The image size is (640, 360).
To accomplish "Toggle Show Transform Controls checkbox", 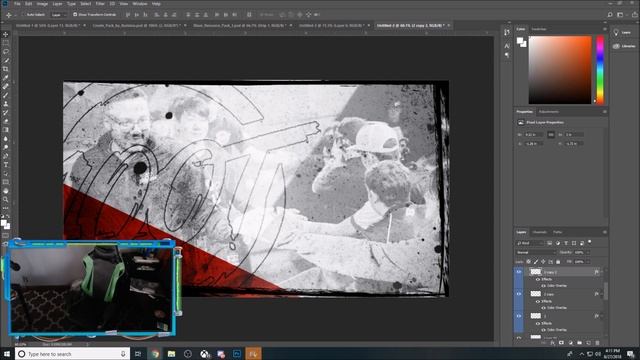I will coord(75,15).
